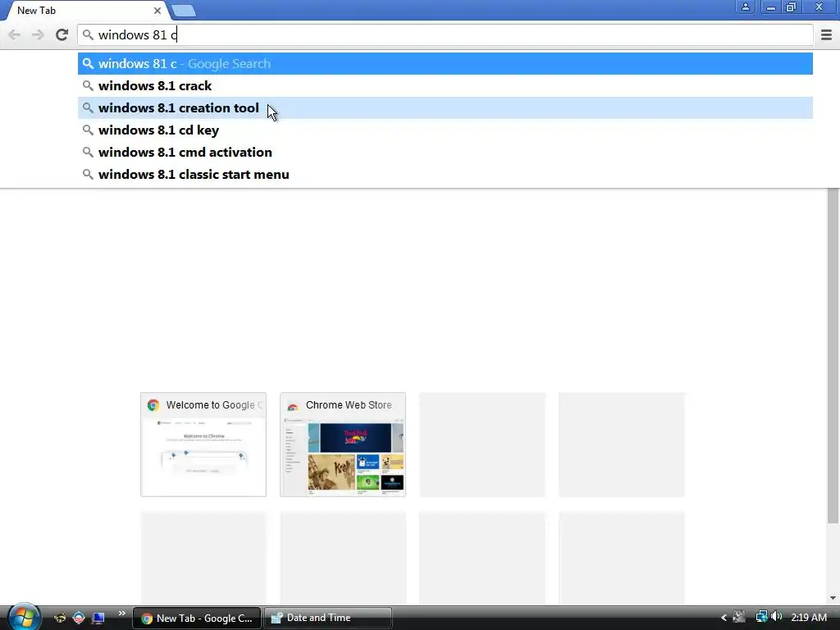Click the page vertical scrollbar
Screen dimensions: 840x630
tap(833, 355)
